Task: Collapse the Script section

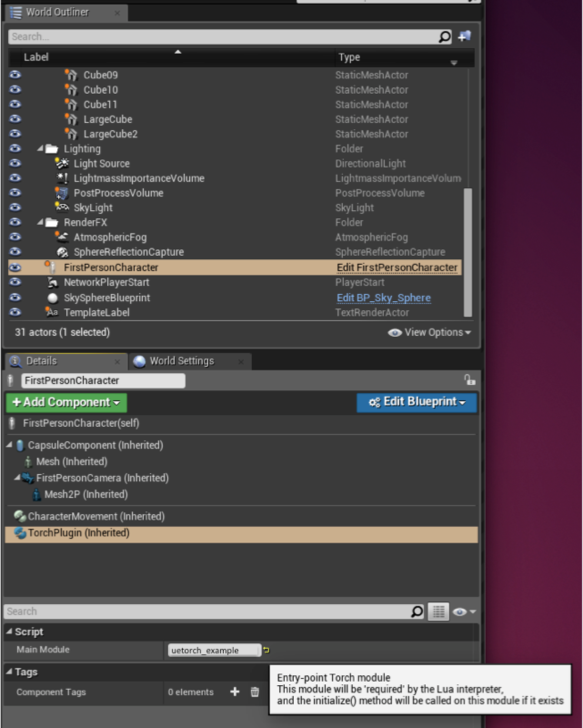Action: [x=9, y=632]
